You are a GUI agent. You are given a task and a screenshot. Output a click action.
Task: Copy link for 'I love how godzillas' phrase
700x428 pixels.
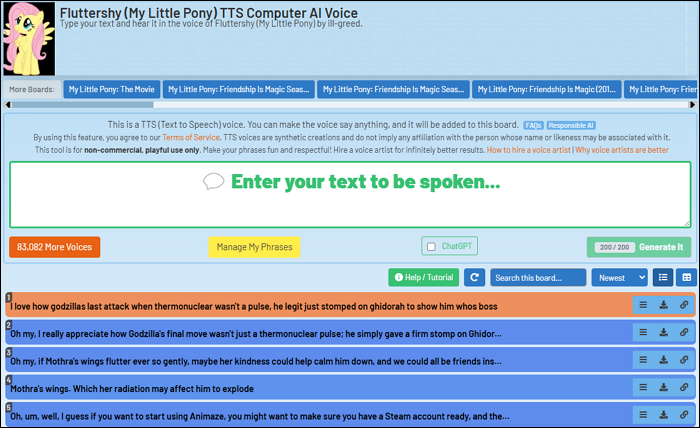click(x=684, y=305)
